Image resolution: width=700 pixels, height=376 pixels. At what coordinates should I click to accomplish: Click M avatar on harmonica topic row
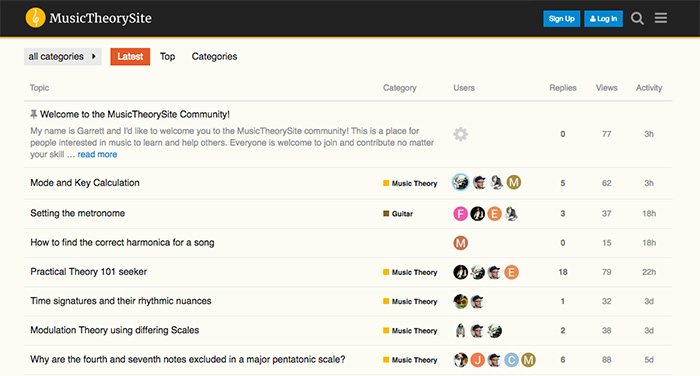point(460,243)
